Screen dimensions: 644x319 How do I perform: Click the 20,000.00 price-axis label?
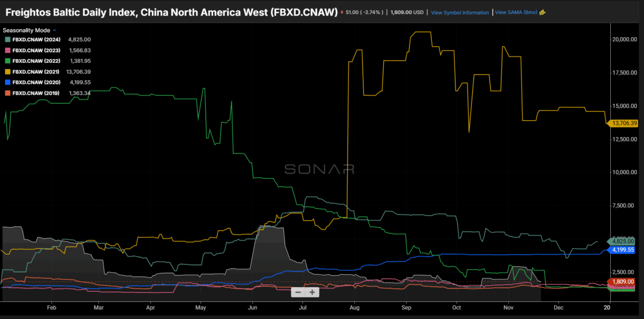(x=624, y=40)
